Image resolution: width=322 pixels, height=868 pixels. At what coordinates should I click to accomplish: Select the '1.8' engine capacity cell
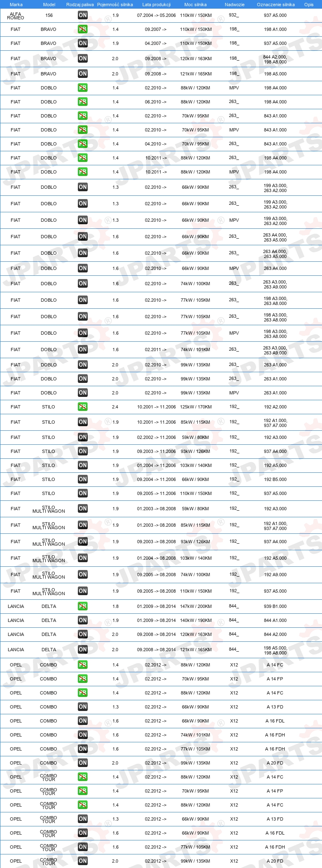pyautogui.click(x=115, y=606)
